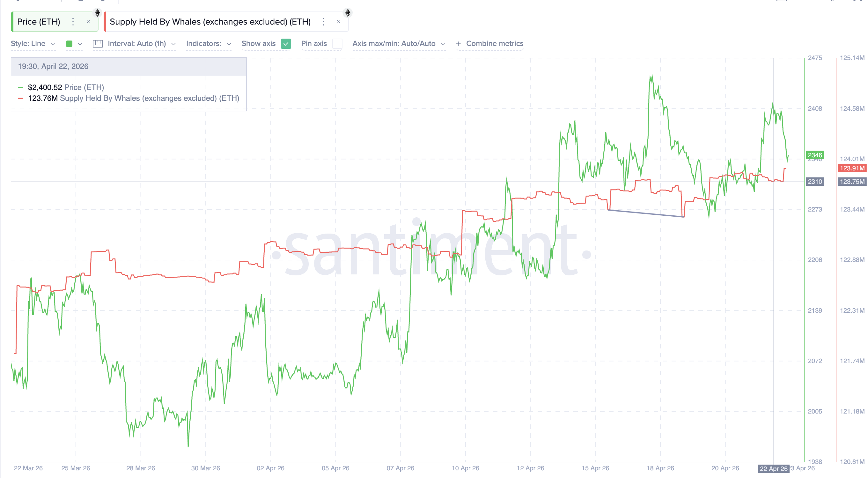Click Ethereum logo badge on Price (ETH) tab

[x=97, y=13]
